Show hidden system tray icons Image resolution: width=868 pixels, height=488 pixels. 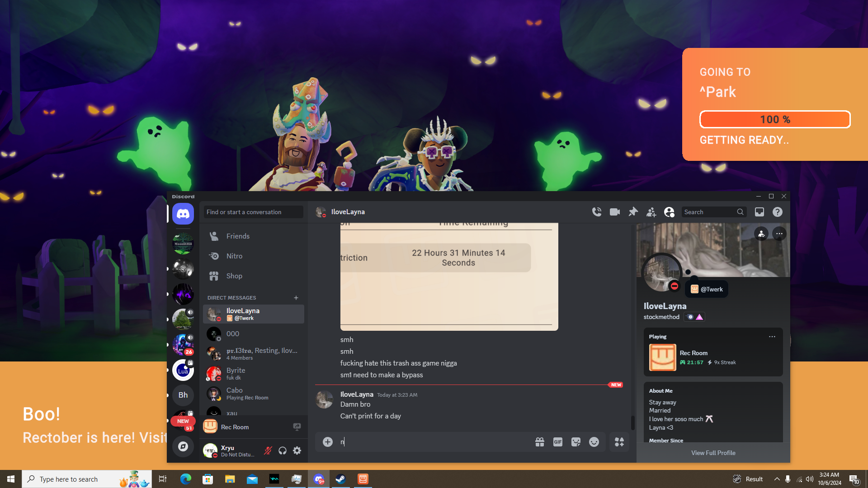[777, 479]
